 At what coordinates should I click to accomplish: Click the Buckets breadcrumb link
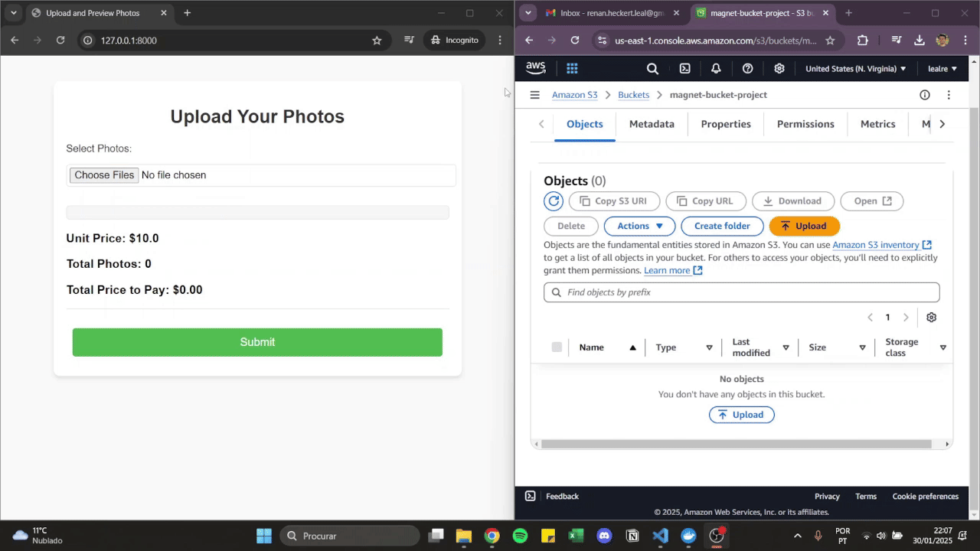[x=633, y=95]
